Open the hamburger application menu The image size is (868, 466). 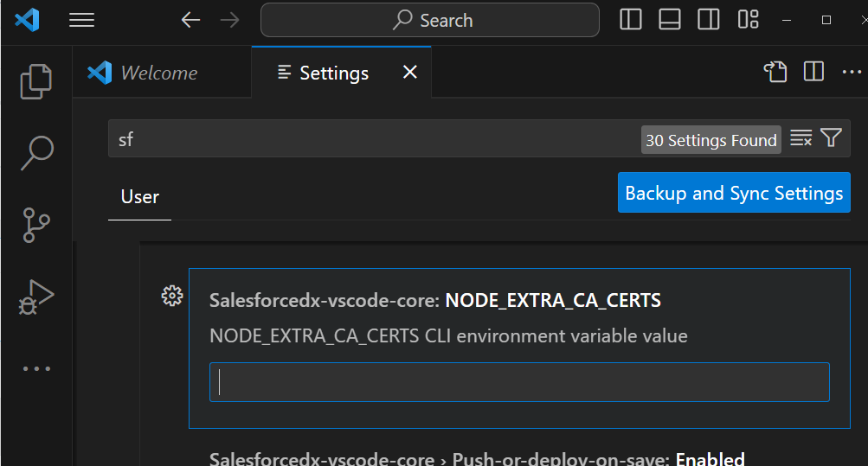81,21
